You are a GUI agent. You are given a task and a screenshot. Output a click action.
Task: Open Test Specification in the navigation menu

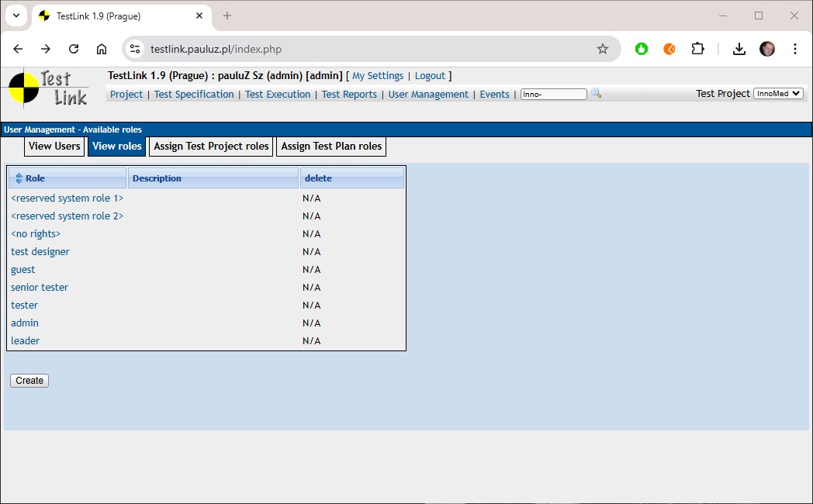[x=194, y=95]
